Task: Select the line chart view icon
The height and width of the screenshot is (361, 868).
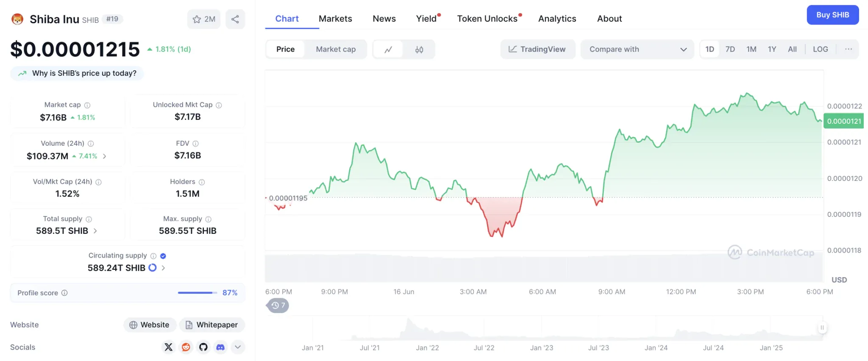Action: [x=388, y=50]
